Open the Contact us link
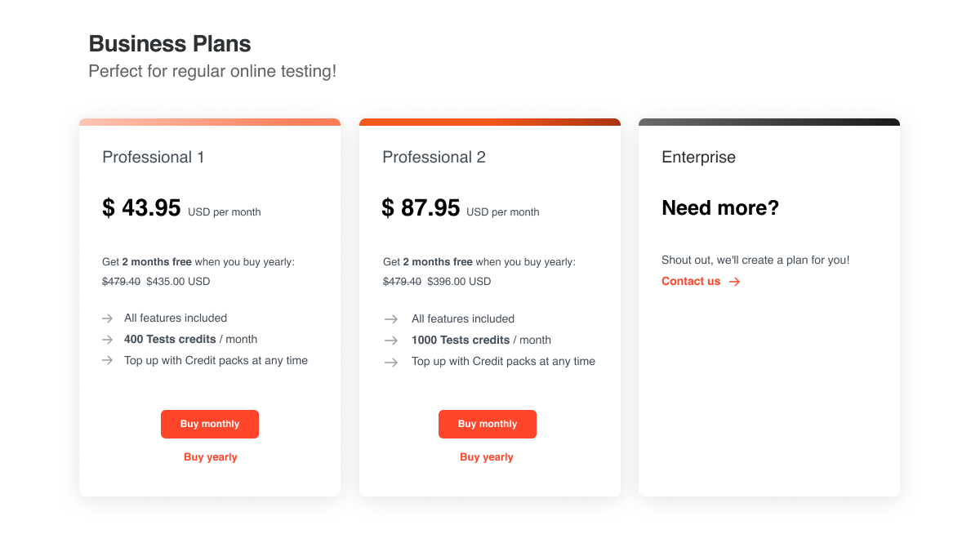The width and height of the screenshot is (980, 552). 691,282
